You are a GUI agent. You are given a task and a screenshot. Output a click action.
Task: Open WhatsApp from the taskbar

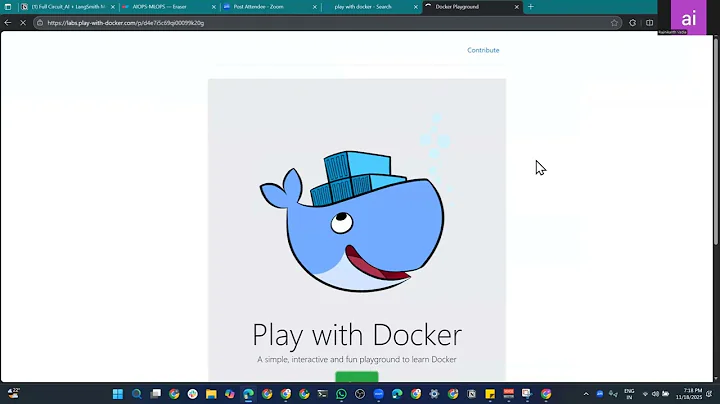pos(341,394)
